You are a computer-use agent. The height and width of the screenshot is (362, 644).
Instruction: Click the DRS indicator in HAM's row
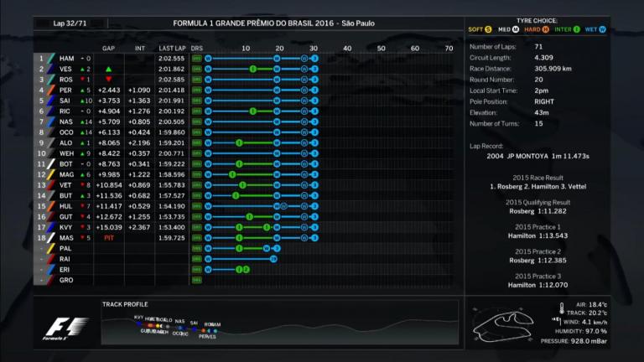pos(197,59)
